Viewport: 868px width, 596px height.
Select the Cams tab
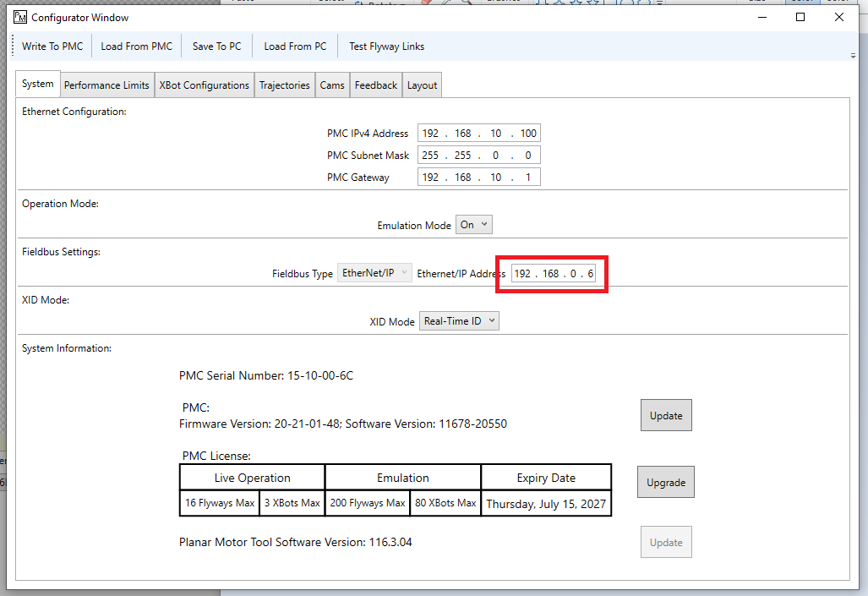coord(332,85)
